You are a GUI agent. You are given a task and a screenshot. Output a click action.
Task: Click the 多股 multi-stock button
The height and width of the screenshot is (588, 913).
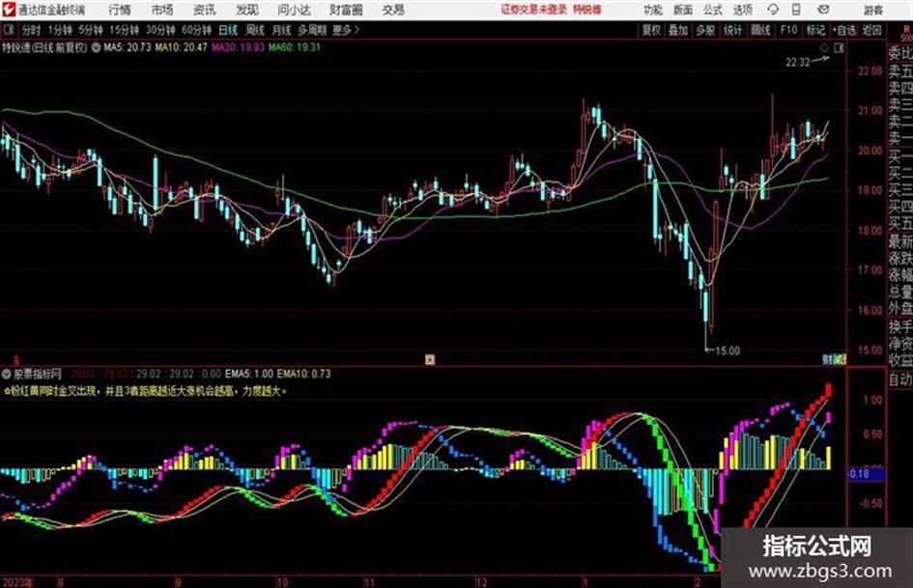coord(705,30)
